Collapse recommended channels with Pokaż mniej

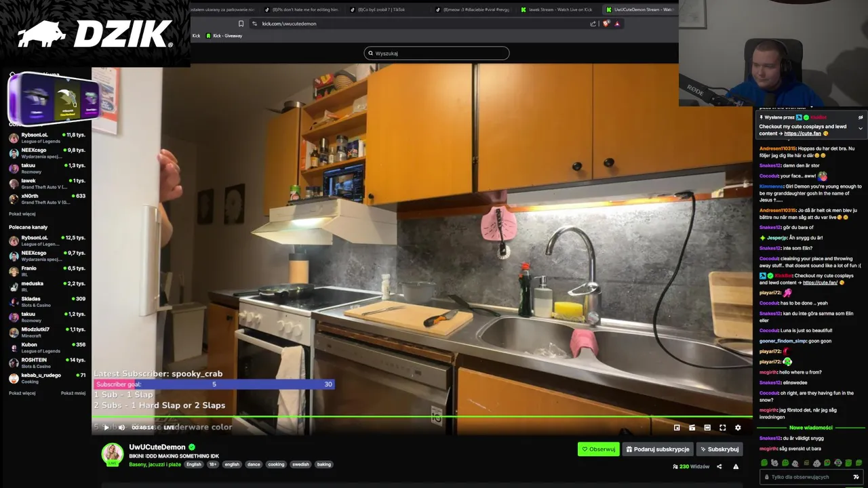coord(73,393)
